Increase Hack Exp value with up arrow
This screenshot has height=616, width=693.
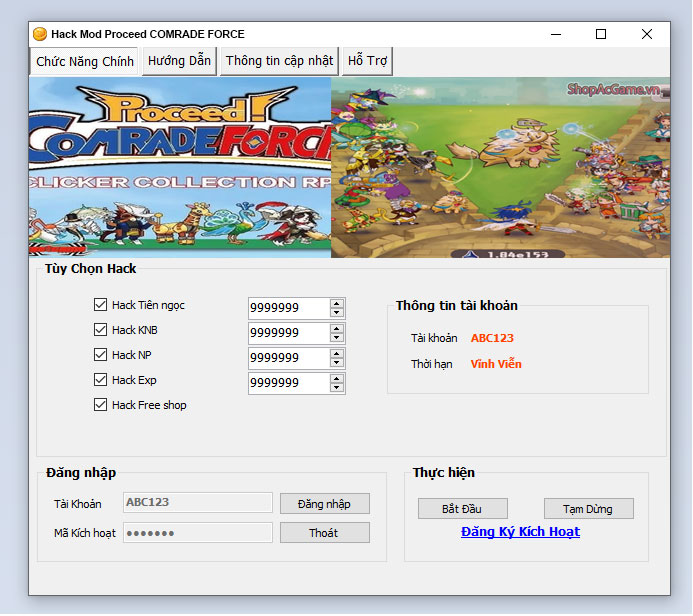[337, 379]
